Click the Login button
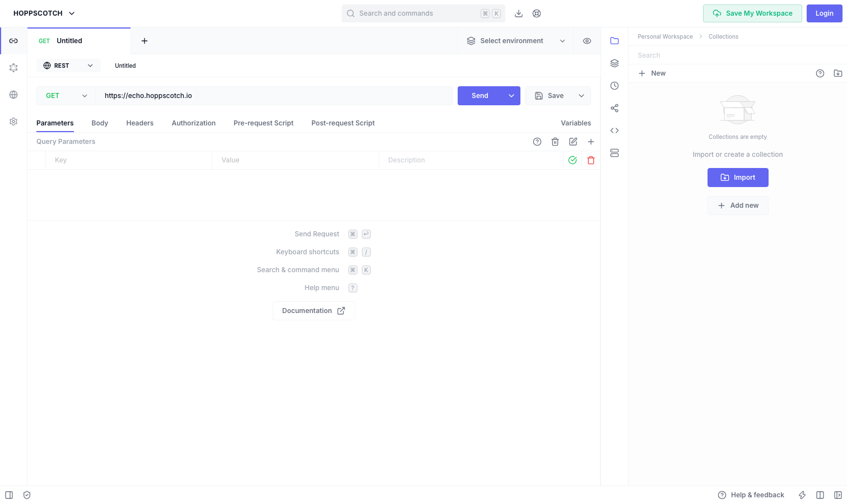Viewport: 847px width, 504px height. click(x=825, y=13)
